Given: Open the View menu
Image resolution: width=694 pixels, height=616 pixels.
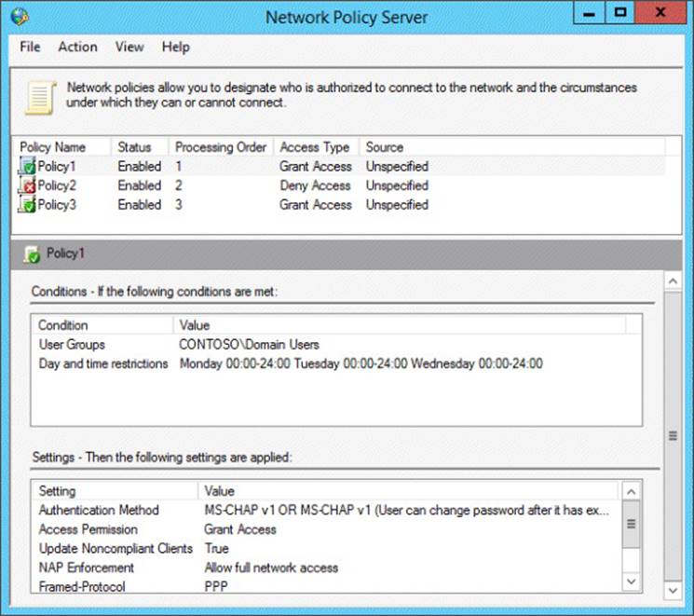Looking at the screenshot, I should 129,47.
